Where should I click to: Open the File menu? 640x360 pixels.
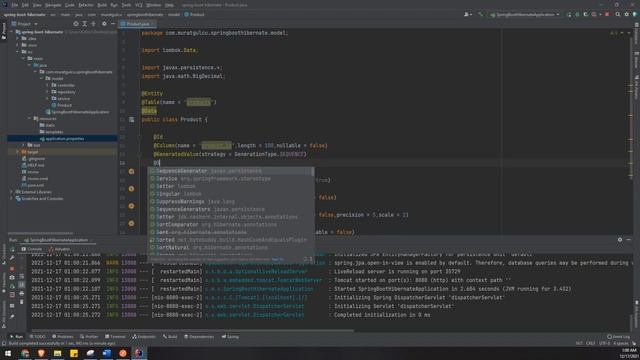point(15,5)
